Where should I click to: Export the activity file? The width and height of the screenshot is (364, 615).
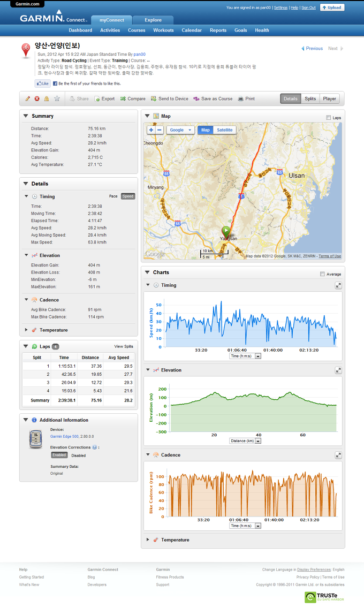[104, 99]
